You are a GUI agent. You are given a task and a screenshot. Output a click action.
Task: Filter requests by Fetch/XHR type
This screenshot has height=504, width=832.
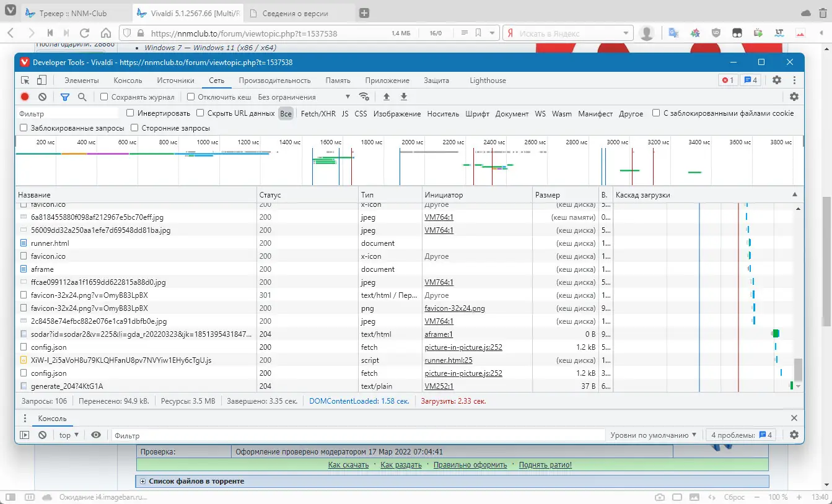(x=318, y=114)
